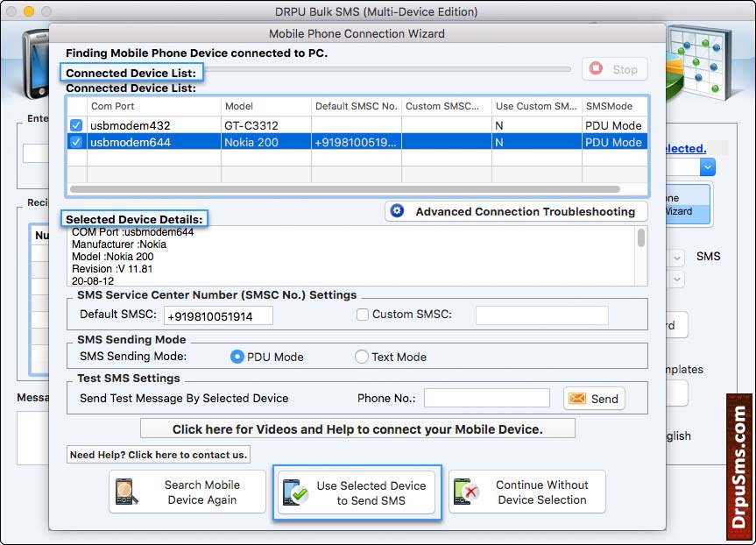This screenshot has width=756, height=545.
Task: Click Use Custom SM... column header
Action: [x=537, y=106]
